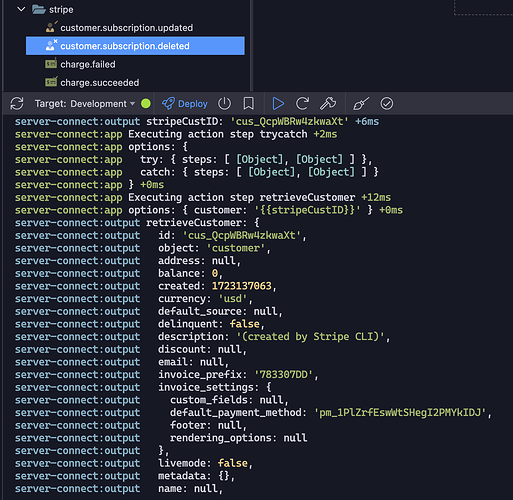Click the refresh sync icon
513x500 pixels.
(17, 104)
